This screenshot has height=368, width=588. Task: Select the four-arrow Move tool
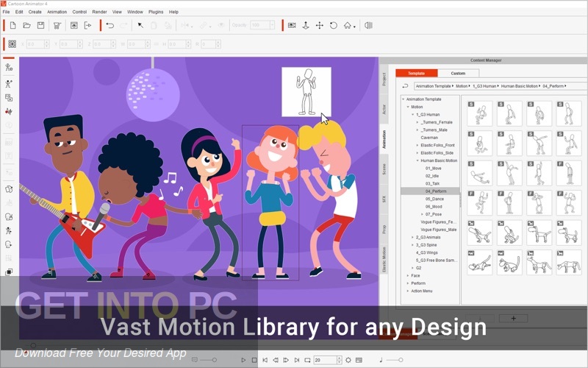320,26
